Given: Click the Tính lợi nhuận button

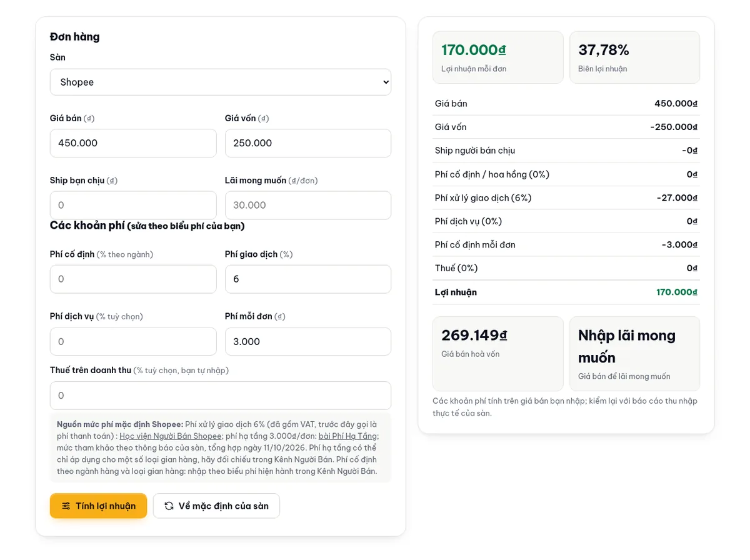Looking at the screenshot, I should (98, 506).
